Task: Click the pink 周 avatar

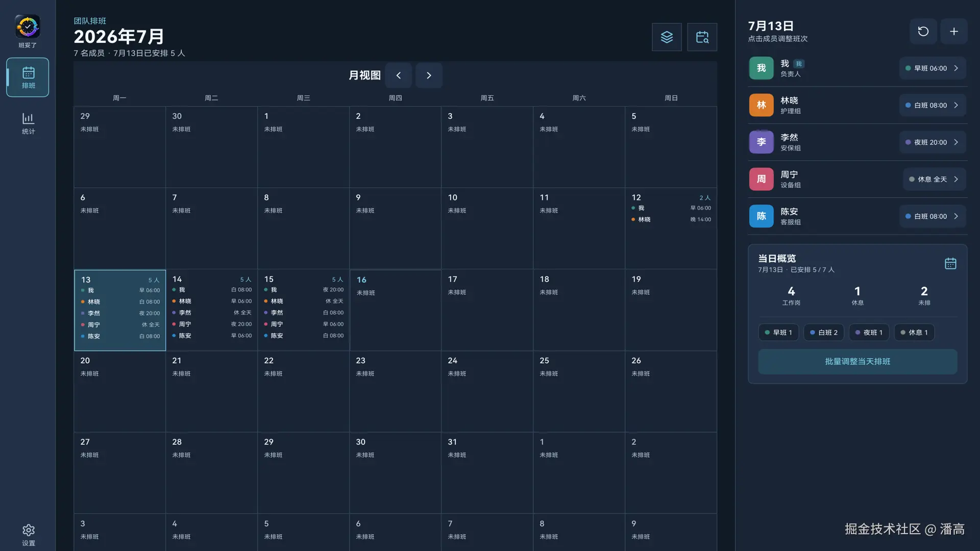Action: coord(761,179)
